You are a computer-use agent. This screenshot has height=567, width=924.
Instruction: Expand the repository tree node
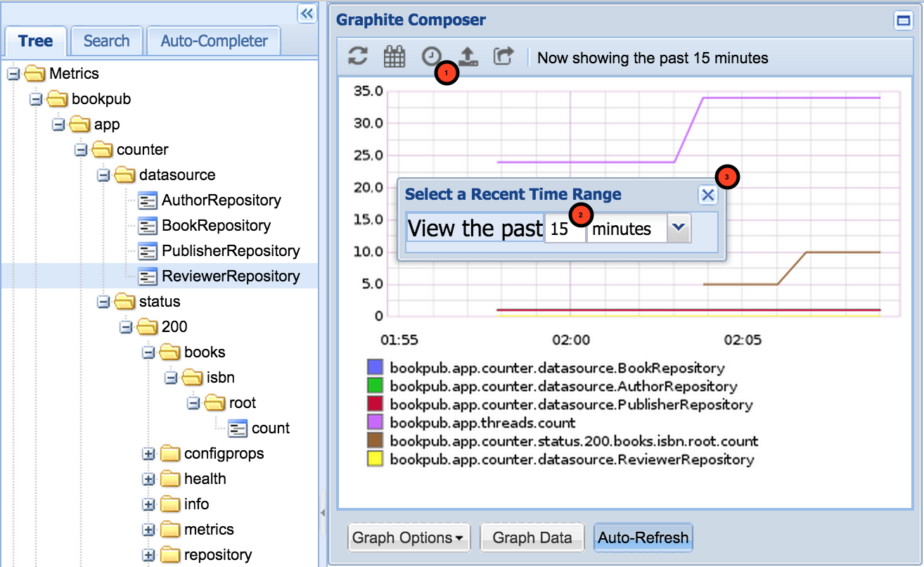tap(148, 555)
